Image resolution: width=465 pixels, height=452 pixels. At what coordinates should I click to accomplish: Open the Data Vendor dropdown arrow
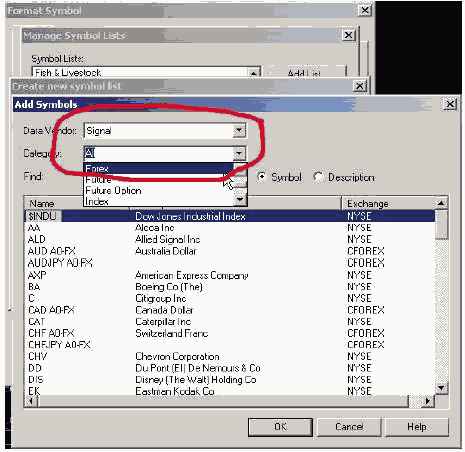pos(239,130)
